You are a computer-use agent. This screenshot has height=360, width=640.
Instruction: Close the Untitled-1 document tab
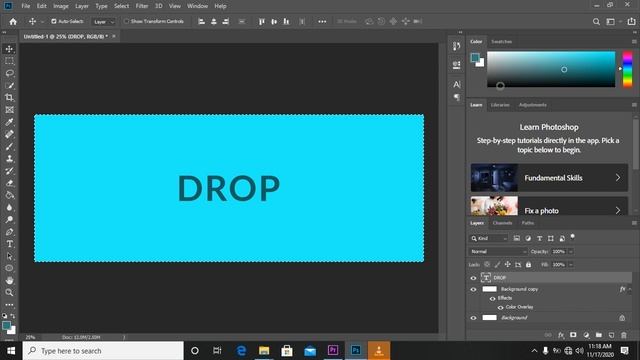[114, 36]
